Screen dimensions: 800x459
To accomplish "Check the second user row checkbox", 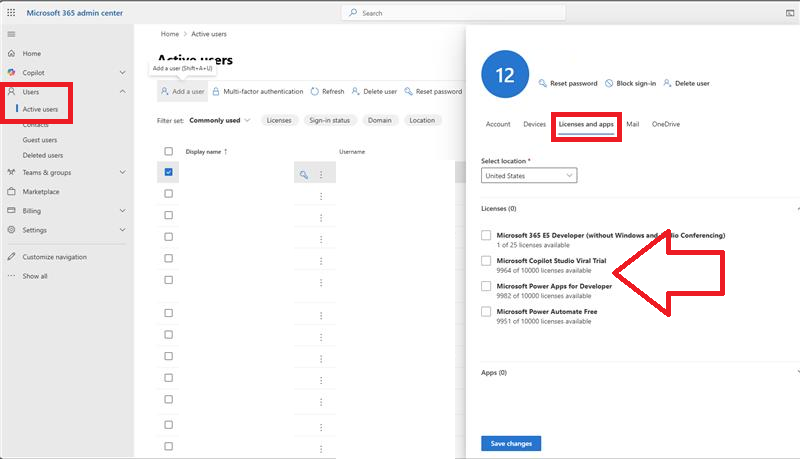I will pyautogui.click(x=168, y=194).
